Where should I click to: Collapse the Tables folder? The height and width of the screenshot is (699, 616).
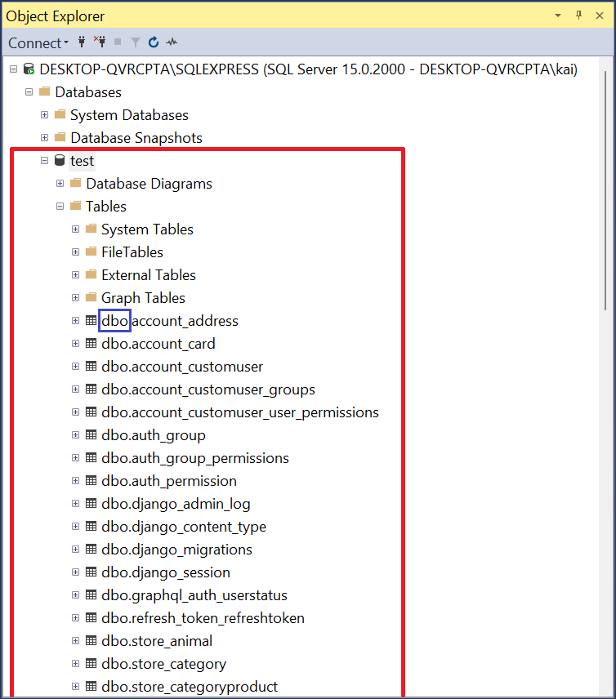pyautogui.click(x=60, y=206)
